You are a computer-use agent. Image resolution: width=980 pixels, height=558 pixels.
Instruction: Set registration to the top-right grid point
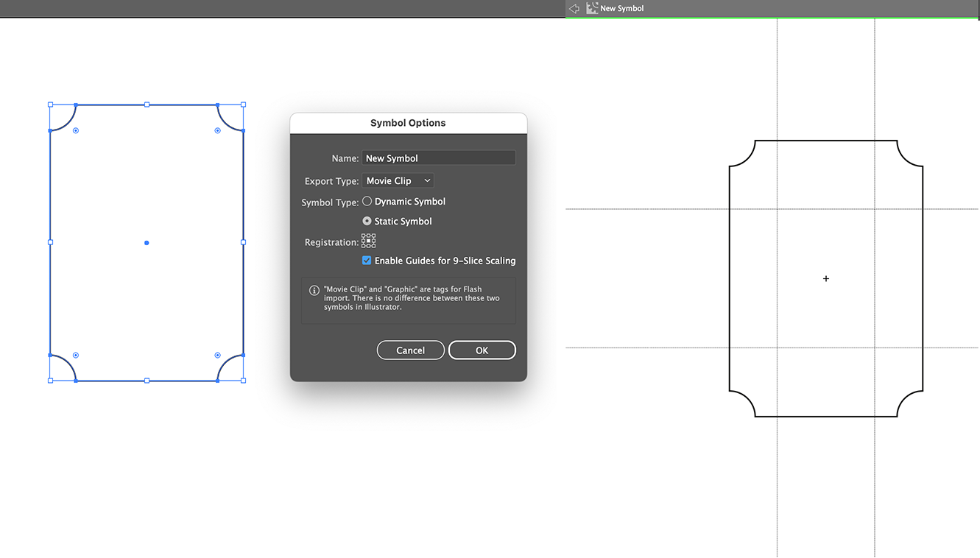(x=373, y=236)
